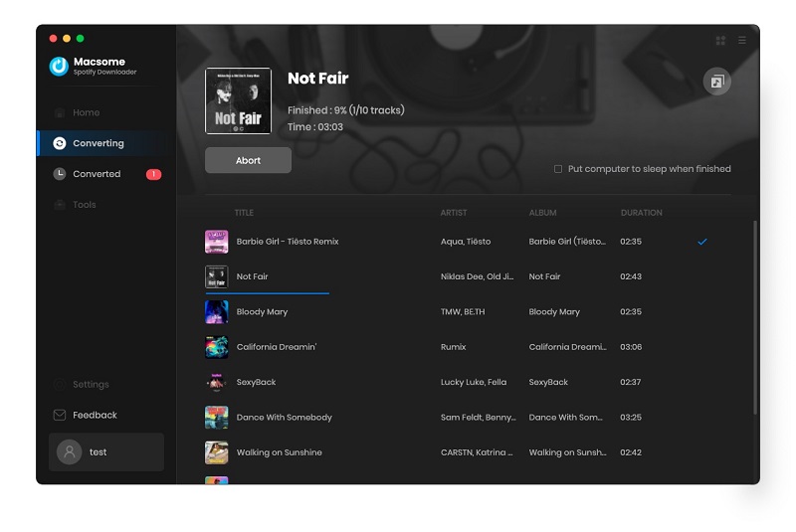The image size is (796, 532).
Task: Click artist Niklas Dee, Old Ji...
Action: [478, 276]
